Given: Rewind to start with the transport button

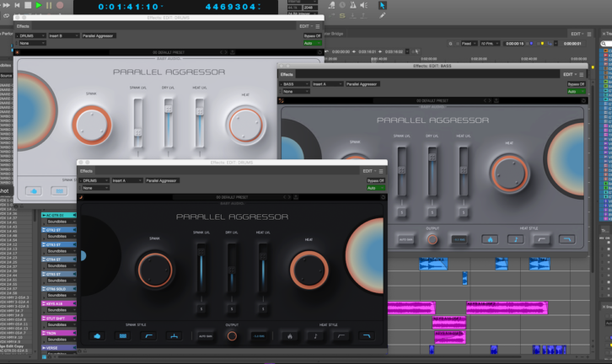Looking at the screenshot, I should (x=17, y=5).
